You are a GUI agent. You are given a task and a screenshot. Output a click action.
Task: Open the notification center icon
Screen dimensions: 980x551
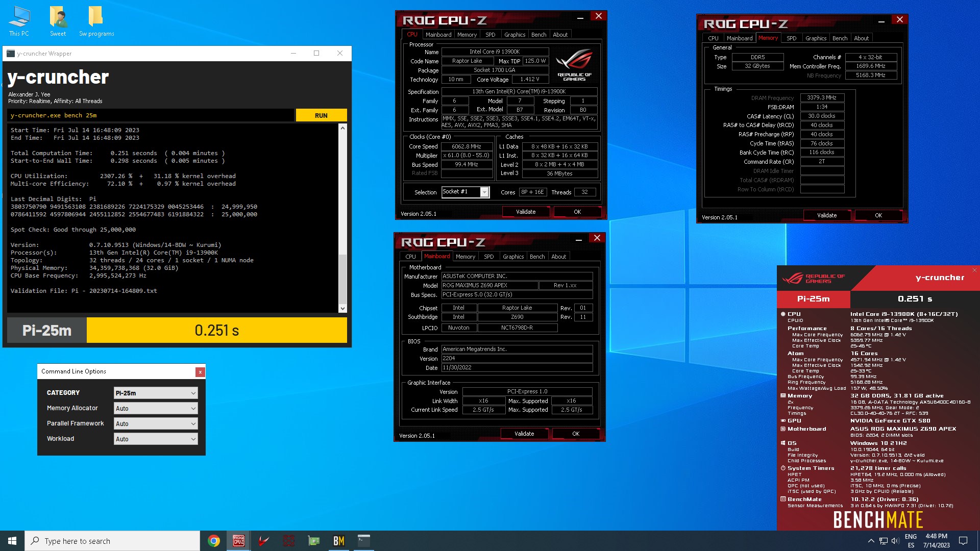(x=963, y=541)
